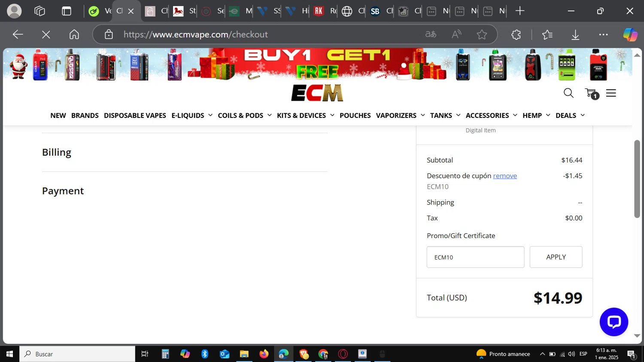
Task: Activate read aloud in address bar
Action: pos(456,34)
